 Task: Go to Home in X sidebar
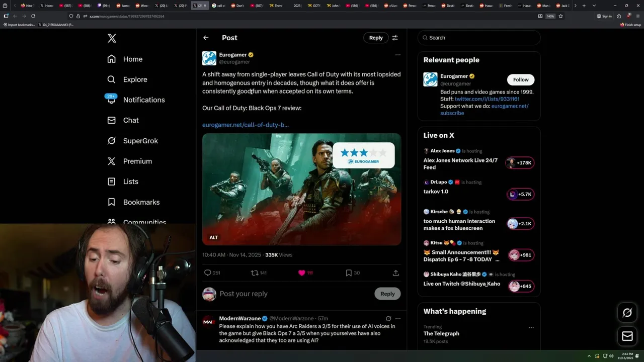pos(125,59)
